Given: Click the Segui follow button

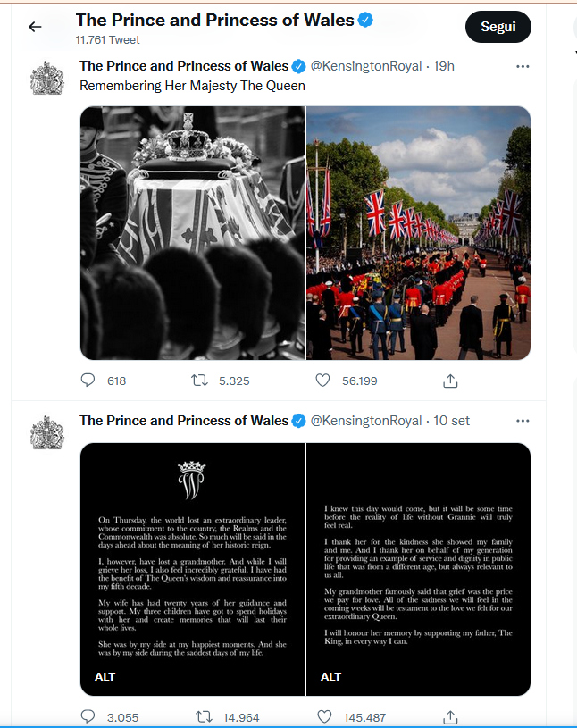Looking at the screenshot, I should [x=498, y=27].
